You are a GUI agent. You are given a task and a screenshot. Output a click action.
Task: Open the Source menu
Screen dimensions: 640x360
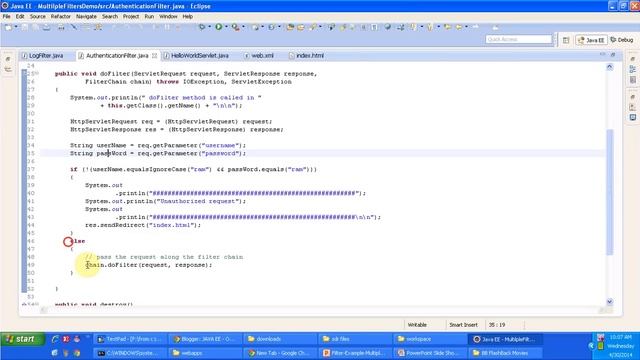(38, 17)
